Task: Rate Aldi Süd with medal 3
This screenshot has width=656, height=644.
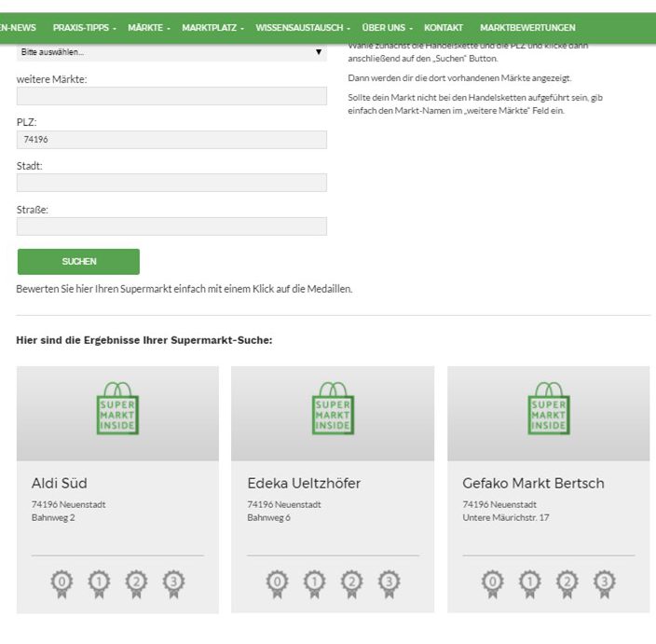Action: 173,583
